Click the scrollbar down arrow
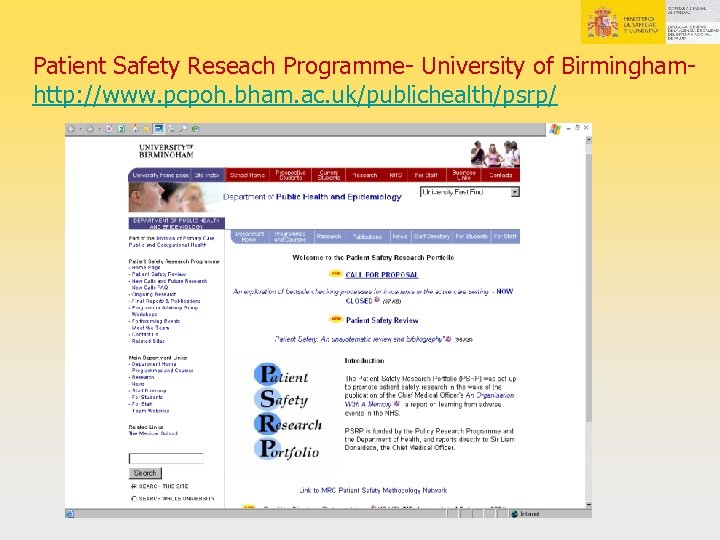Viewport: 720px width, 540px height. [589, 505]
